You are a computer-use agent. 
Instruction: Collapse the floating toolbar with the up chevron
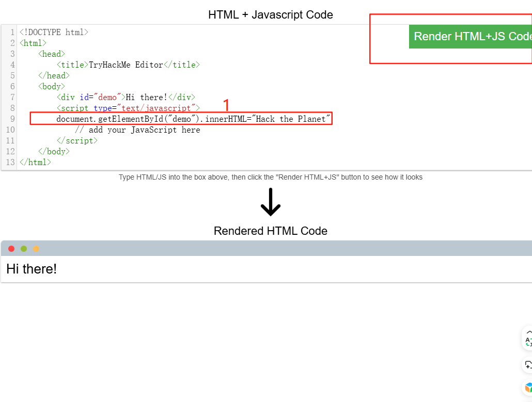coord(529,332)
